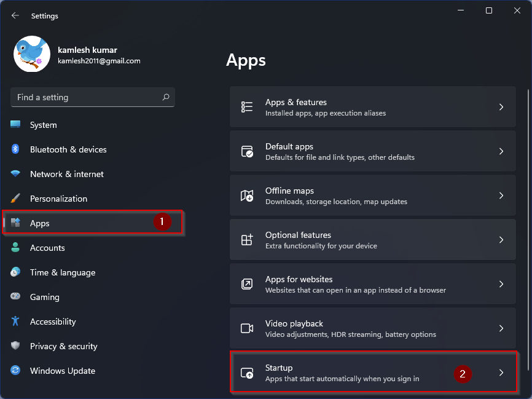The image size is (532, 399).
Task: Open the Time & language section
Action: [x=63, y=272]
